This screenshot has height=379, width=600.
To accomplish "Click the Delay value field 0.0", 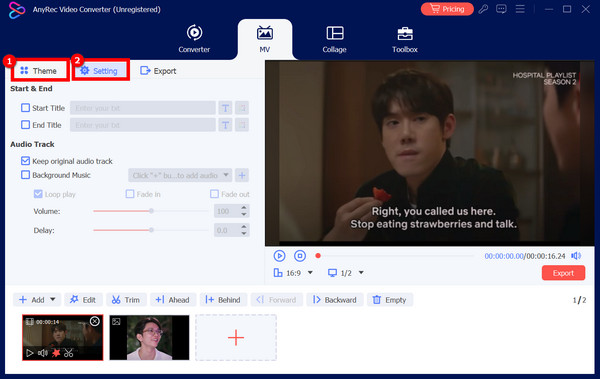I will click(227, 230).
